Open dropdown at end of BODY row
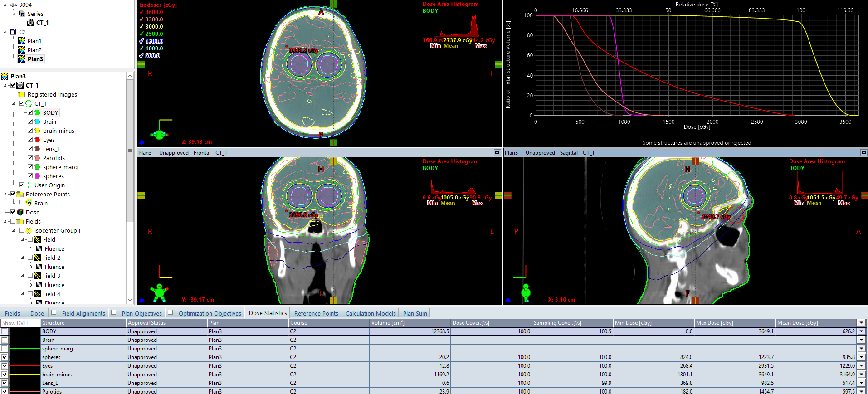The image size is (868, 394). point(861,331)
